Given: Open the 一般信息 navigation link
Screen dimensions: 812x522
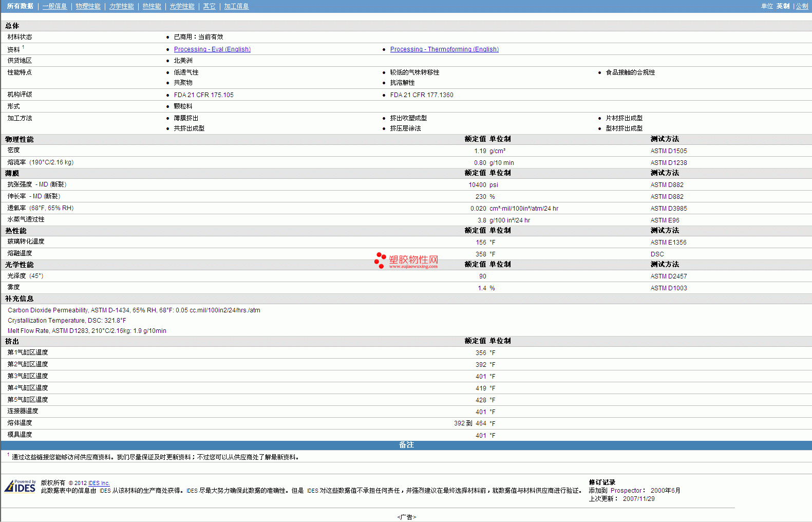Looking at the screenshot, I should 54,6.
